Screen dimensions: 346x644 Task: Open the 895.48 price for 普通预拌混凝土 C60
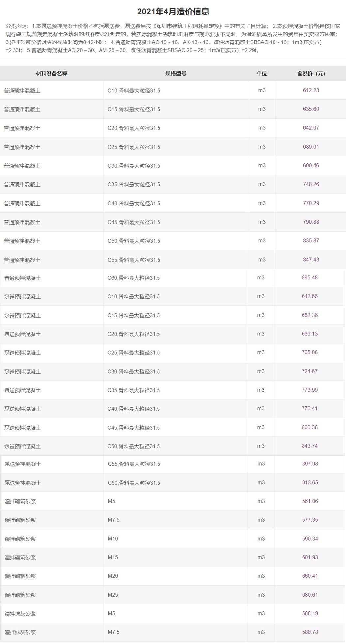309,278
